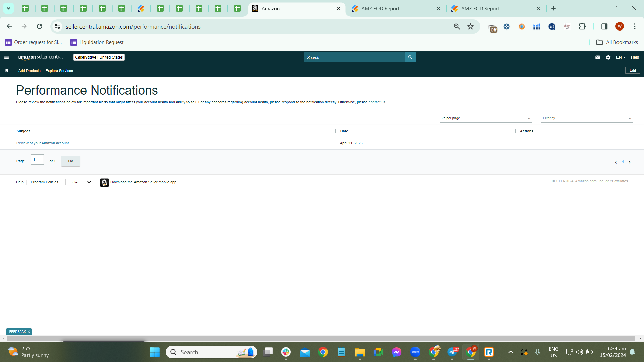Open Explore Services menu item

click(59, 71)
